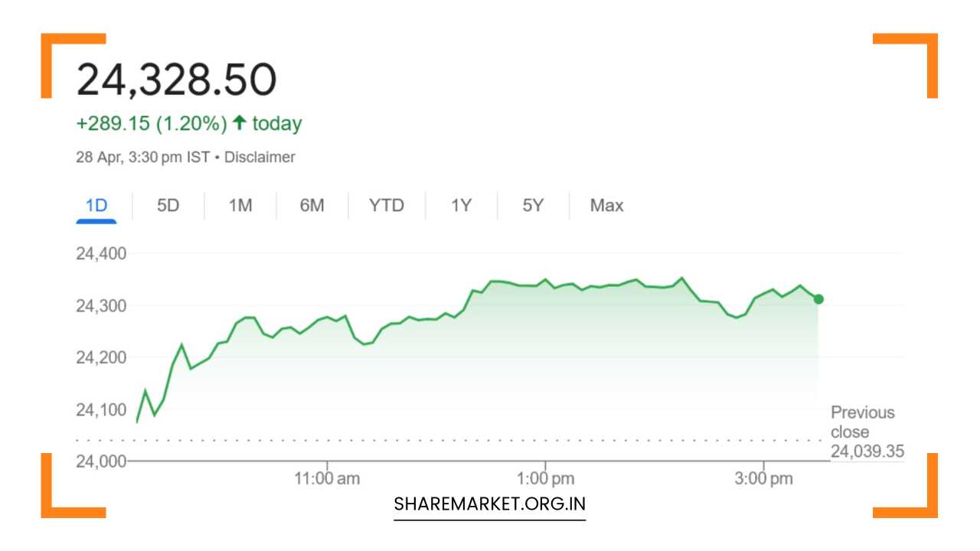Switch to the 5D range tab

pos(168,205)
